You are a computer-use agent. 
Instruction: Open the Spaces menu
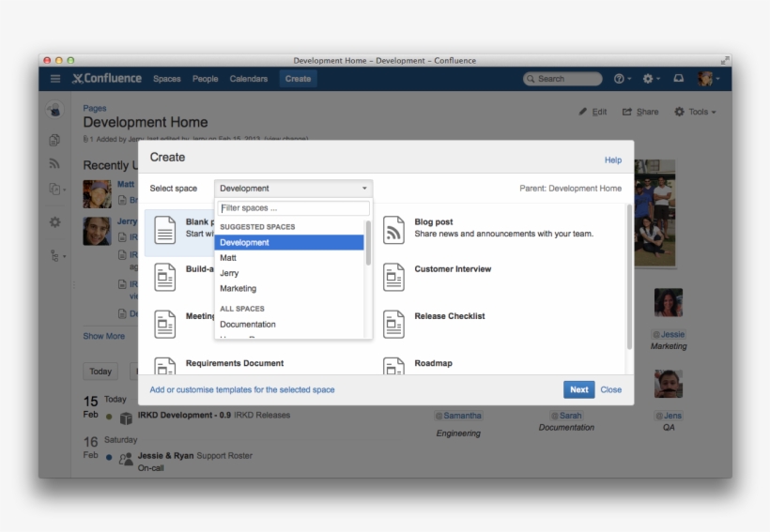pyautogui.click(x=167, y=79)
